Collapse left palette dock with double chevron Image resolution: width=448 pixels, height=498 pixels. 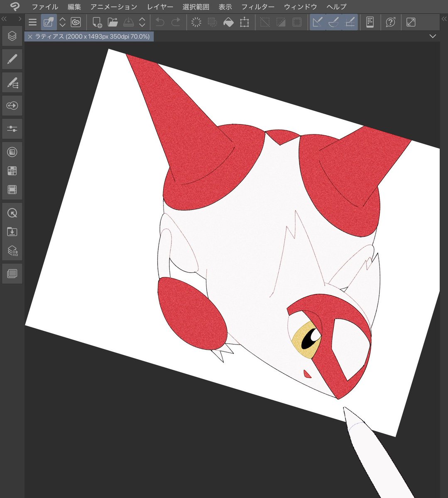[4, 19]
